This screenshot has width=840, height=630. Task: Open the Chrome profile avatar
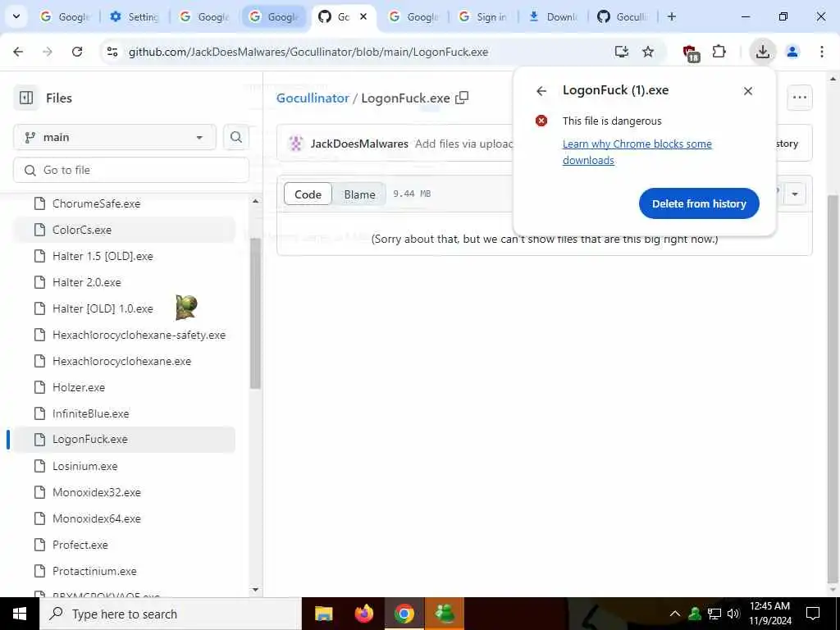[792, 52]
